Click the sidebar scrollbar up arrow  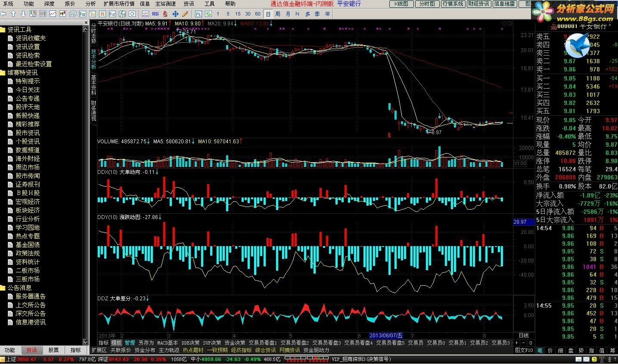click(85, 29)
